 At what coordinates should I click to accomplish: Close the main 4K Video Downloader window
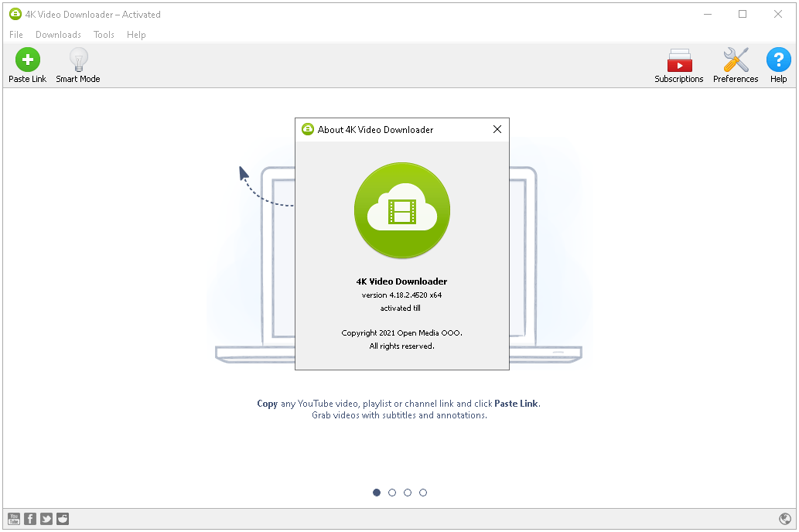point(778,14)
